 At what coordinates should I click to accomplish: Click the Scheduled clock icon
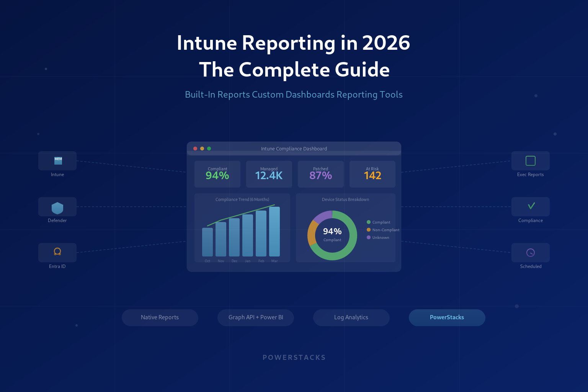[530, 252]
